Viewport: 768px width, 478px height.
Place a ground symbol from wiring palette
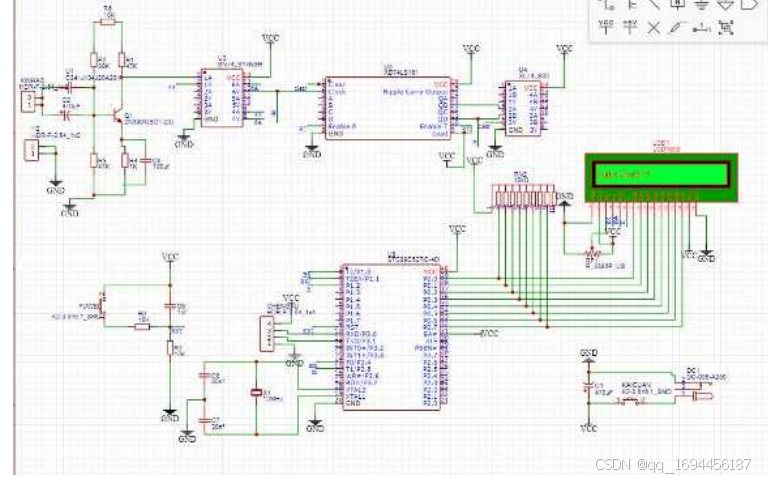(x=701, y=4)
